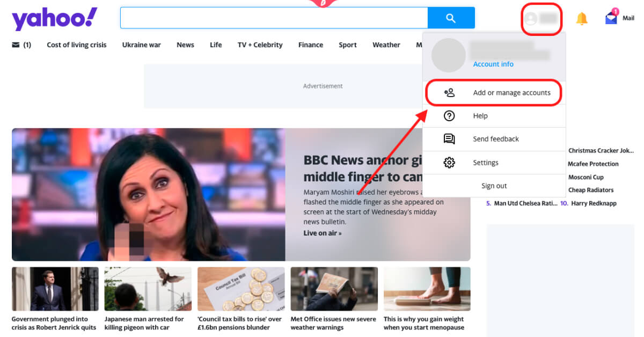
Task: Open TV + Celebrity section
Action: tap(260, 45)
